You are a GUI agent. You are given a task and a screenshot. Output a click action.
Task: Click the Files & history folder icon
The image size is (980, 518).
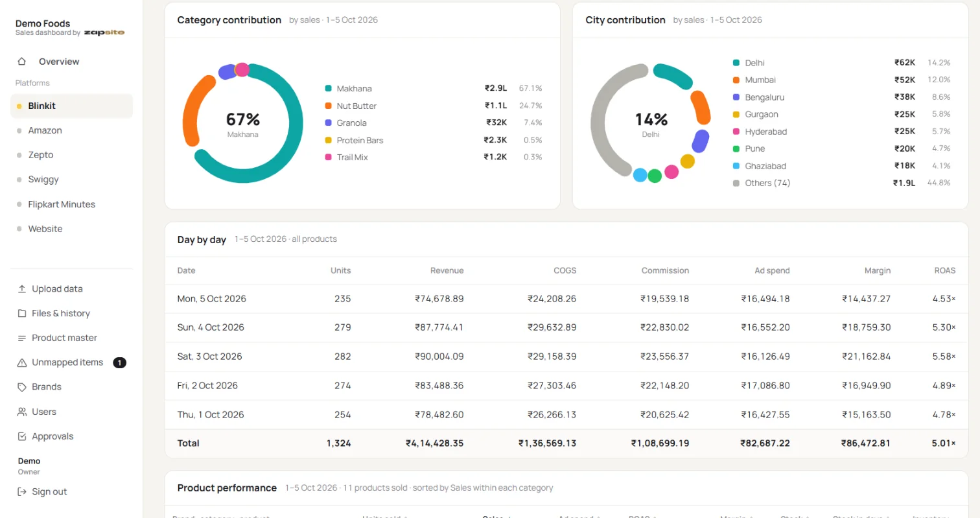click(22, 313)
